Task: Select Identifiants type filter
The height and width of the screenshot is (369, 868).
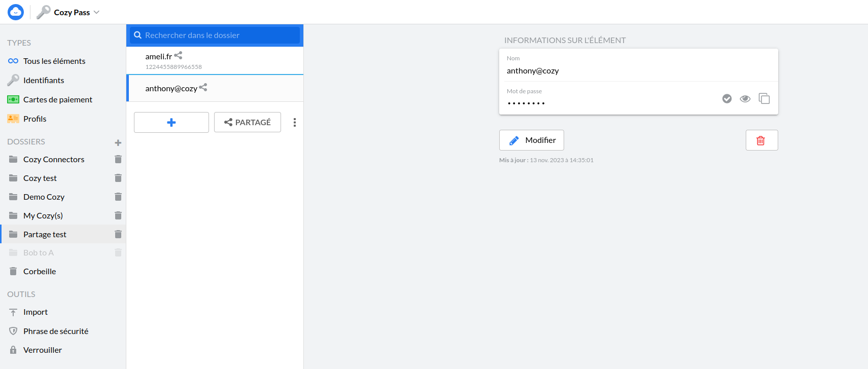Action: click(x=44, y=80)
